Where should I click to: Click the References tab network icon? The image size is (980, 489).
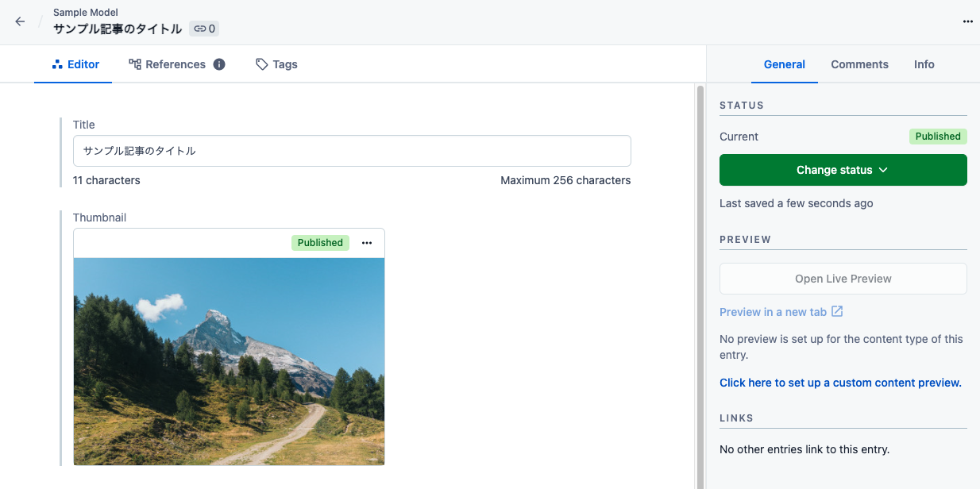pyautogui.click(x=134, y=64)
